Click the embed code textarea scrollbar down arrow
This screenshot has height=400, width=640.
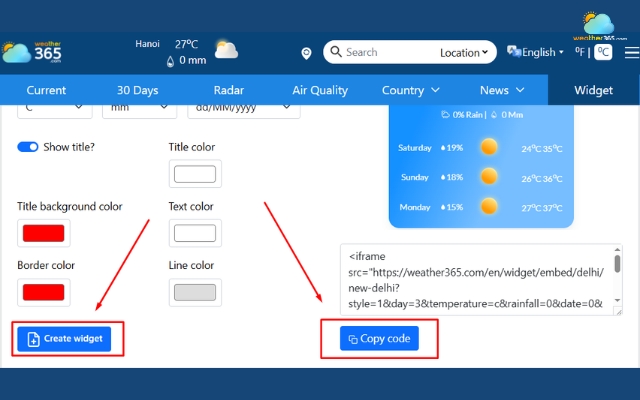(617, 300)
